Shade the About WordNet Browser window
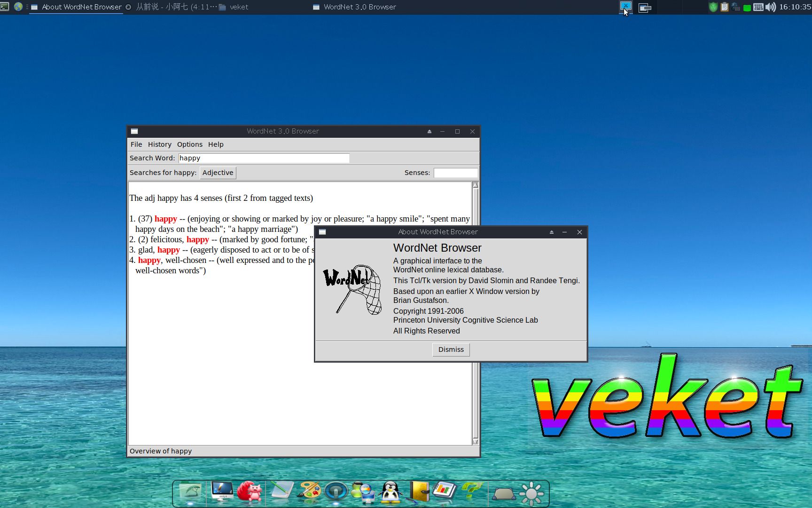 tap(552, 232)
